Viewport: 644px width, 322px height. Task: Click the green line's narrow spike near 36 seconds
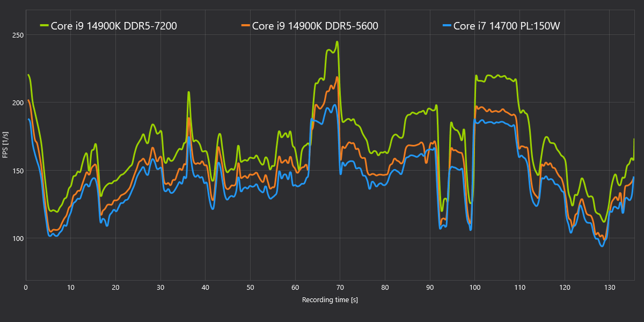(189, 92)
